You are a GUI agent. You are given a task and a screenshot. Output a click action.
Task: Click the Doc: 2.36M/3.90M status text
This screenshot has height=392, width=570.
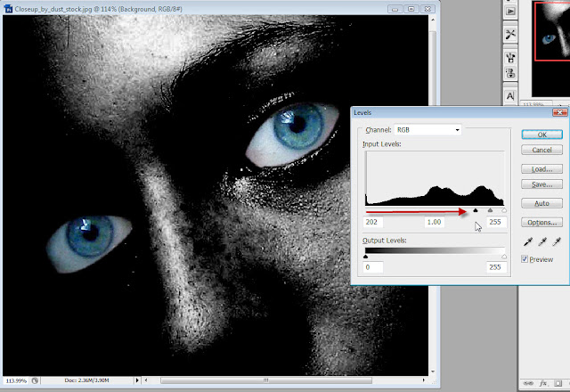click(x=87, y=380)
